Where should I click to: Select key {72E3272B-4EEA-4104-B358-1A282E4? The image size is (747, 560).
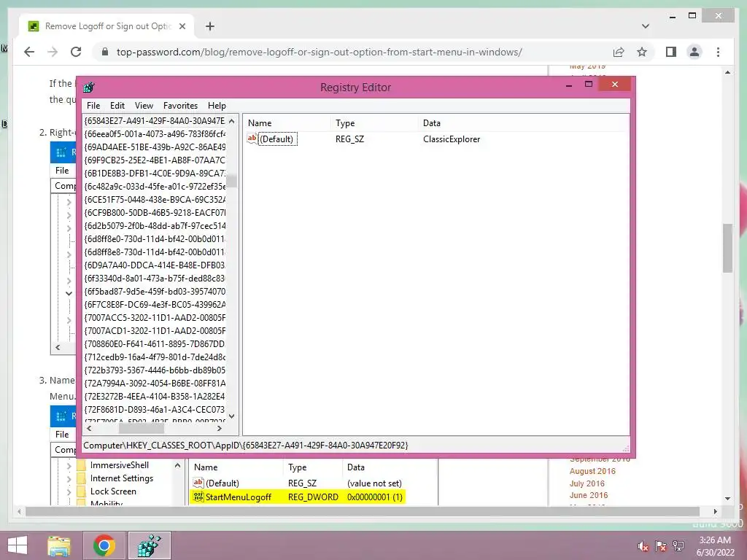pyautogui.click(x=155, y=396)
